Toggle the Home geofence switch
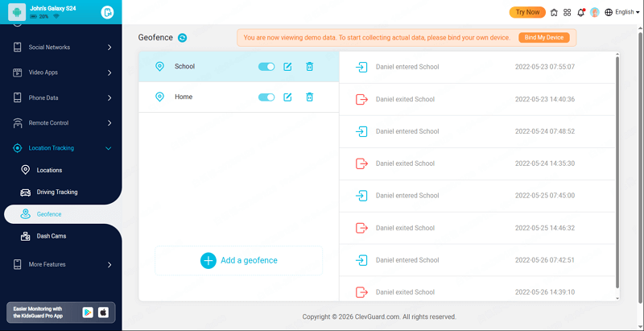This screenshot has width=644, height=331. (x=266, y=97)
